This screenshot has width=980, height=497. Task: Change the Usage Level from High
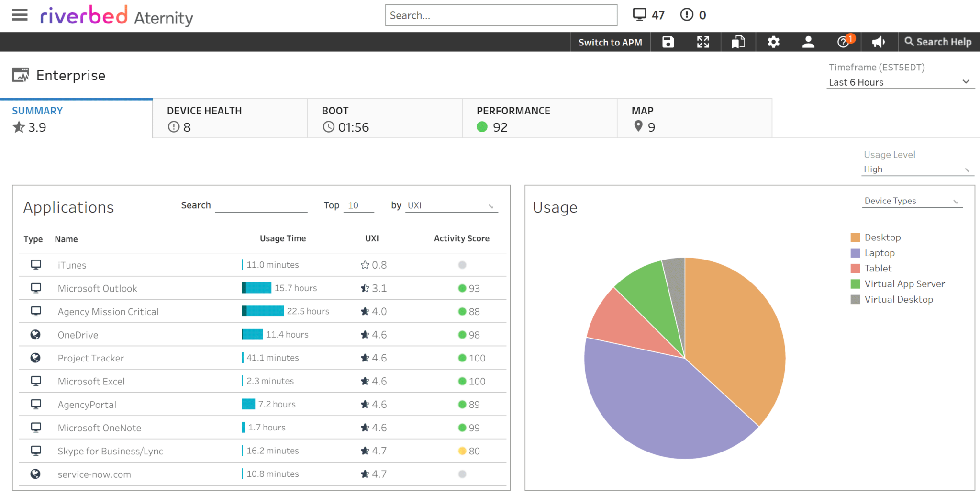click(x=917, y=169)
